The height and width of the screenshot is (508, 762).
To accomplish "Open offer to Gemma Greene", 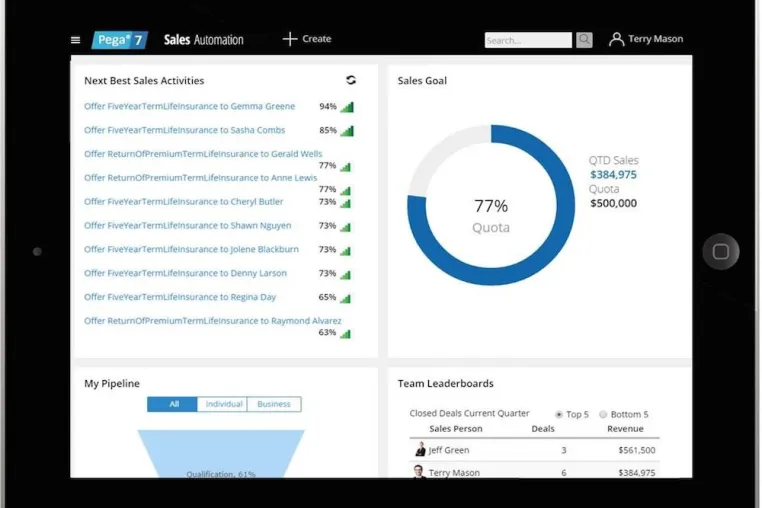I will pyautogui.click(x=190, y=106).
